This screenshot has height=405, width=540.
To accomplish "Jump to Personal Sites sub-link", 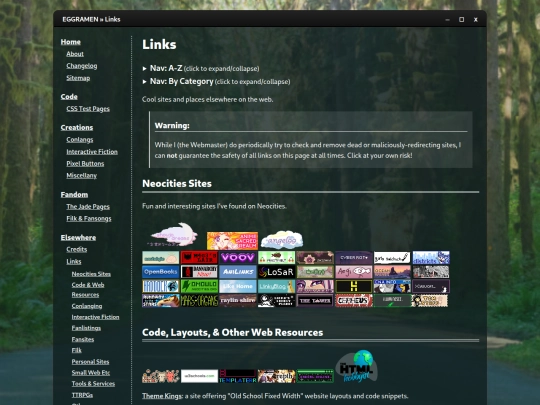I will click(x=90, y=362).
